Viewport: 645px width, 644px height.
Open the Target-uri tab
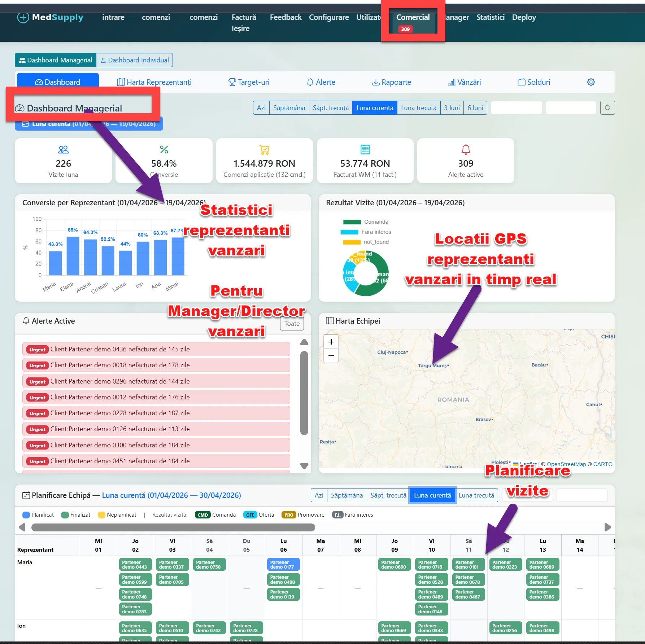(249, 82)
